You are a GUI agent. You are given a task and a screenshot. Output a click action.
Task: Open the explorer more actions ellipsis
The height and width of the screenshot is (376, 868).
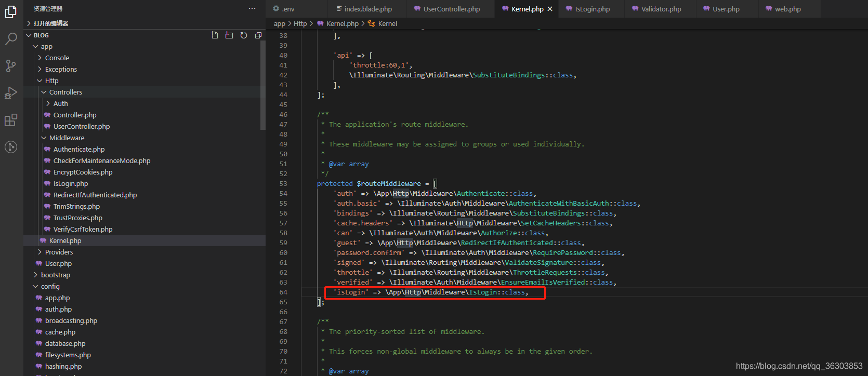(252, 8)
